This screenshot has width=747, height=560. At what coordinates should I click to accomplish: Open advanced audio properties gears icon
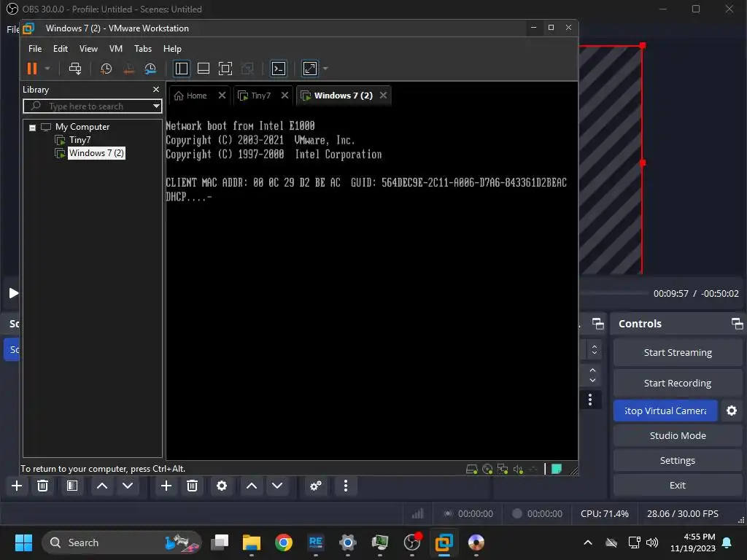pyautogui.click(x=315, y=486)
